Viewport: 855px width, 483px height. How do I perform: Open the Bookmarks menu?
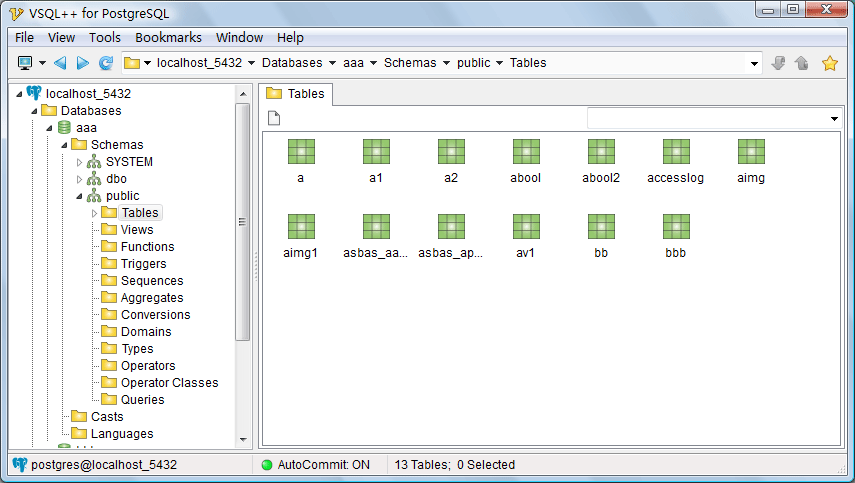[x=168, y=37]
